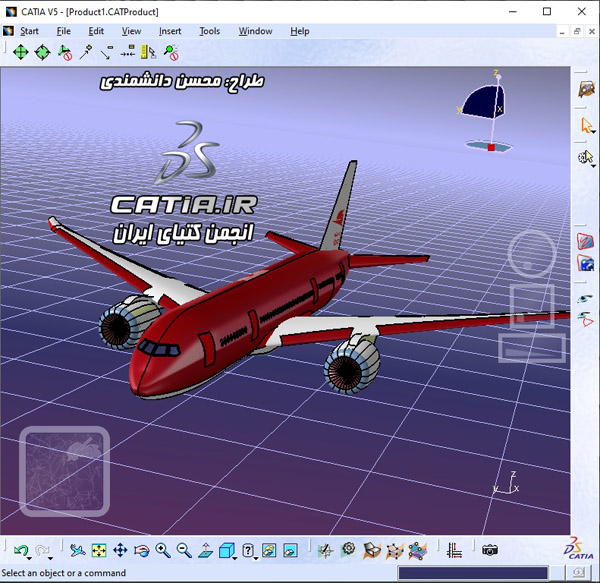Select the Pan four-arrow tool
Screen dimensions: 600x583
click(x=120, y=550)
